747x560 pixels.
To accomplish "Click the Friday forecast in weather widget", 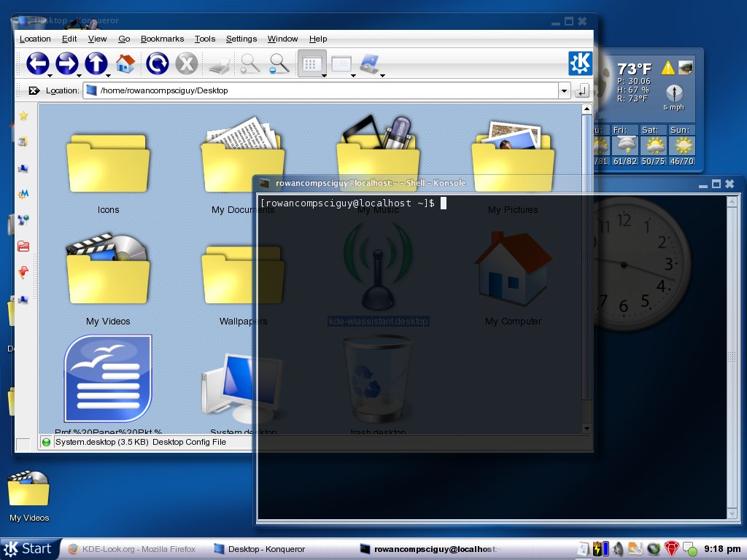I will pyautogui.click(x=625, y=145).
